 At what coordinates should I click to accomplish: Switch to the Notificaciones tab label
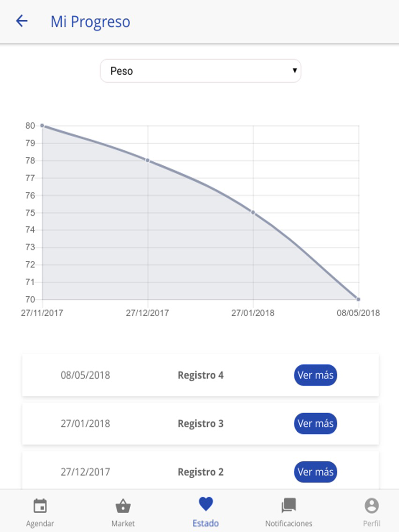tap(289, 524)
